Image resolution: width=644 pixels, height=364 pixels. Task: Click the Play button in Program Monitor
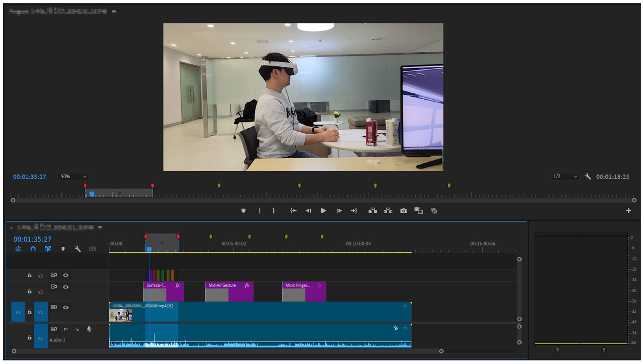point(323,211)
